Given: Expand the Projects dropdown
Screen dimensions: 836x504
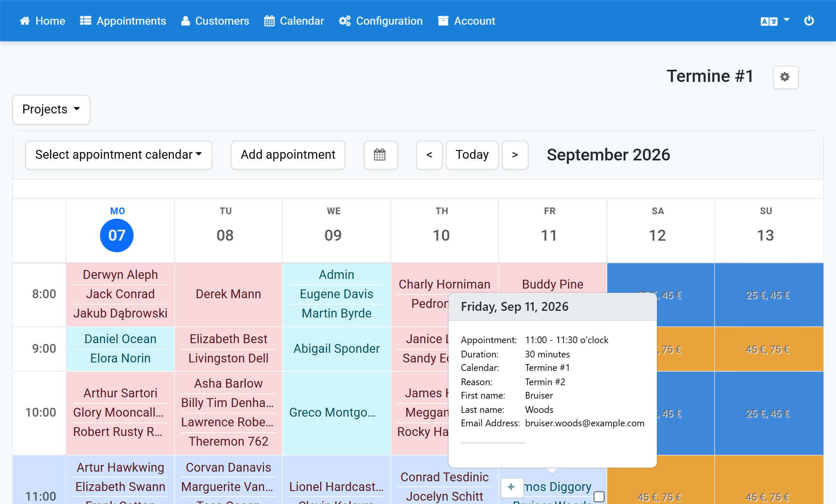Looking at the screenshot, I should 51,110.
